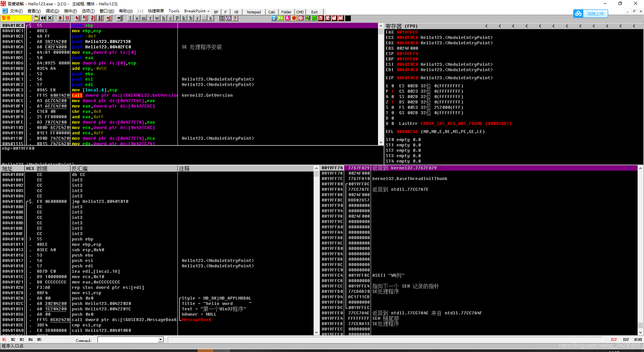
Task: Select ESP stack-follow button in status bar
Action: 614,340
